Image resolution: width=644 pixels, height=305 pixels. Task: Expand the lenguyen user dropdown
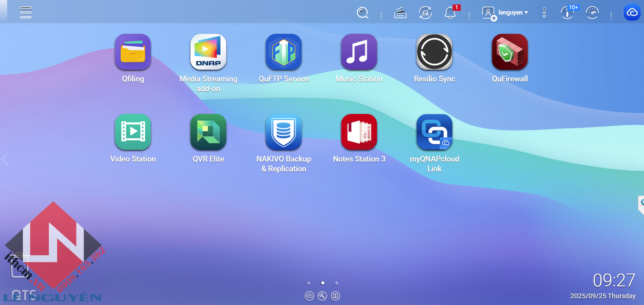click(512, 13)
